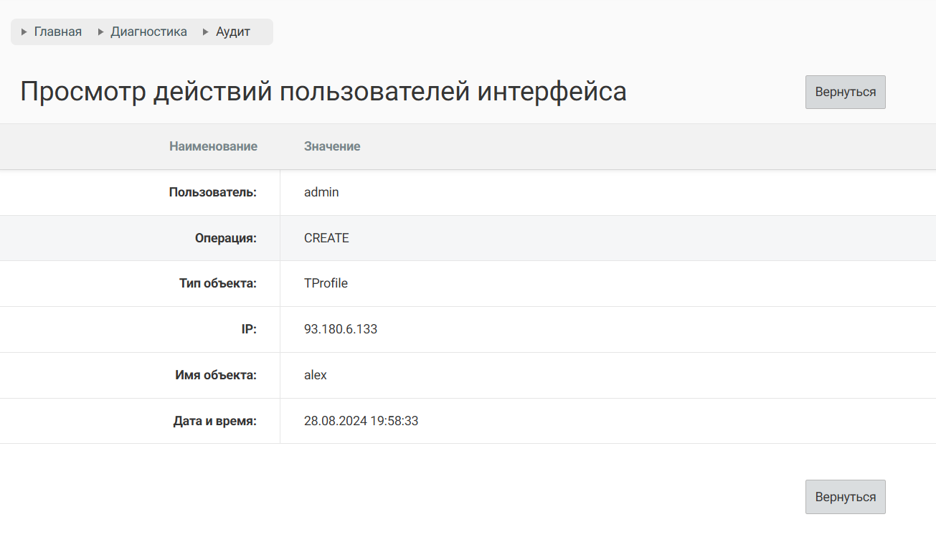Click the Дата и время row label

[x=214, y=421]
